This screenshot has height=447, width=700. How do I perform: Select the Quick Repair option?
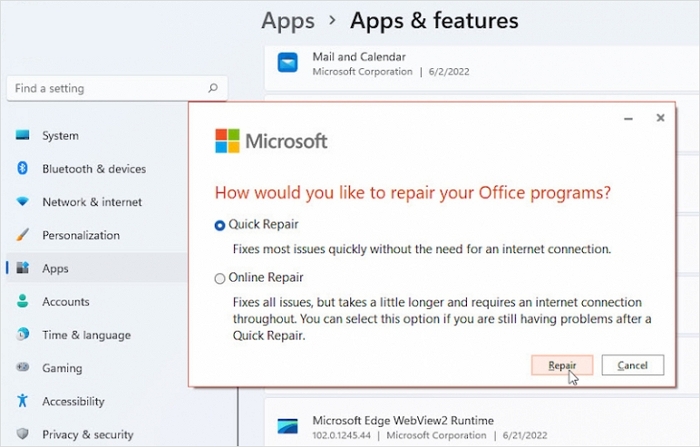point(220,225)
